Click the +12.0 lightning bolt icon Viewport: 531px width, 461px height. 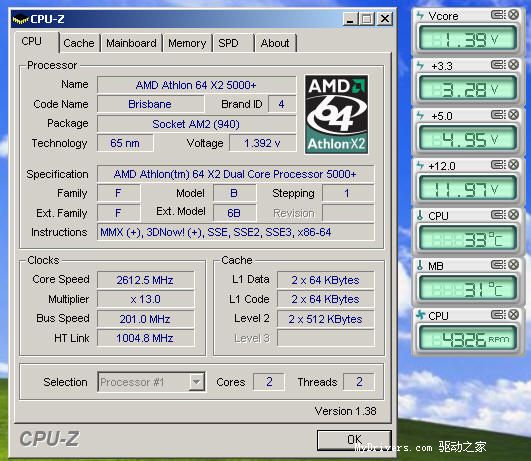pyautogui.click(x=420, y=165)
